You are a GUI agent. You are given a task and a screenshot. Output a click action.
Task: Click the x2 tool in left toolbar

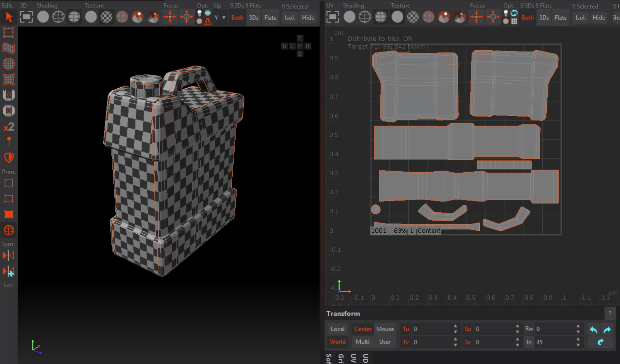tap(9, 126)
